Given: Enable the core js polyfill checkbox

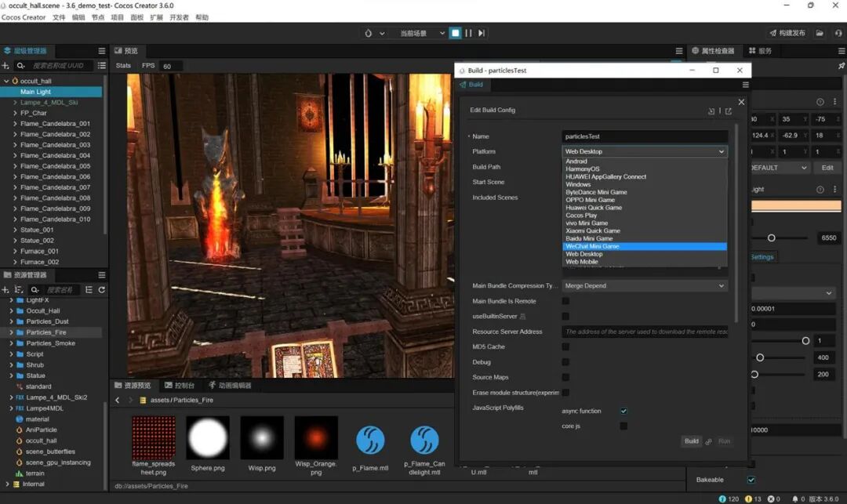Looking at the screenshot, I should point(623,426).
